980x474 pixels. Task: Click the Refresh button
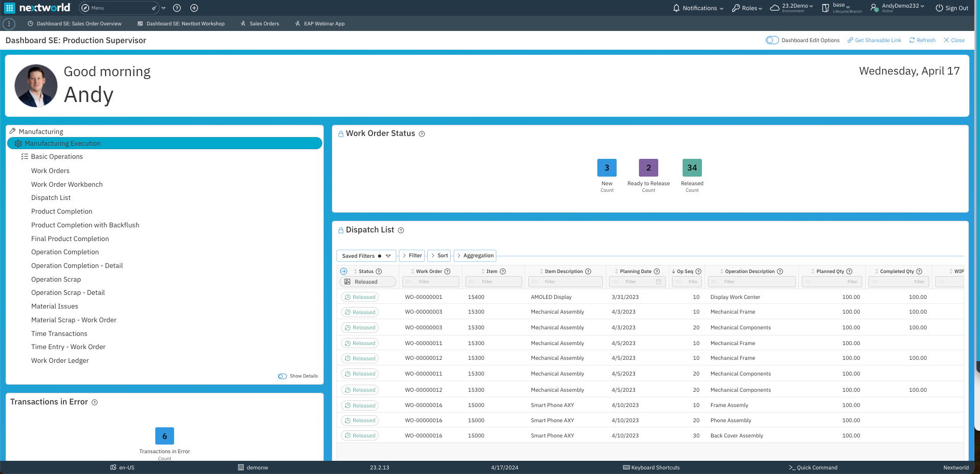pyautogui.click(x=922, y=40)
